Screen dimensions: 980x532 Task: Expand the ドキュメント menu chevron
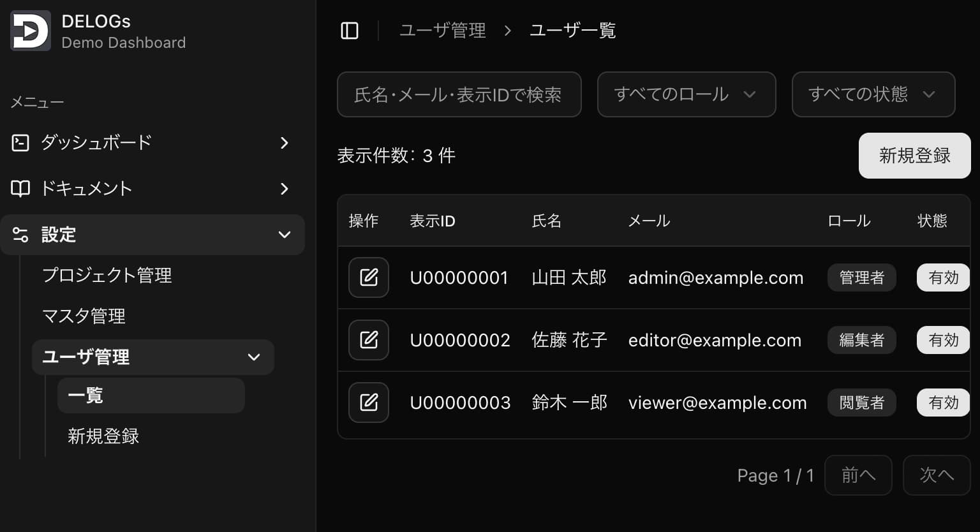(x=285, y=189)
